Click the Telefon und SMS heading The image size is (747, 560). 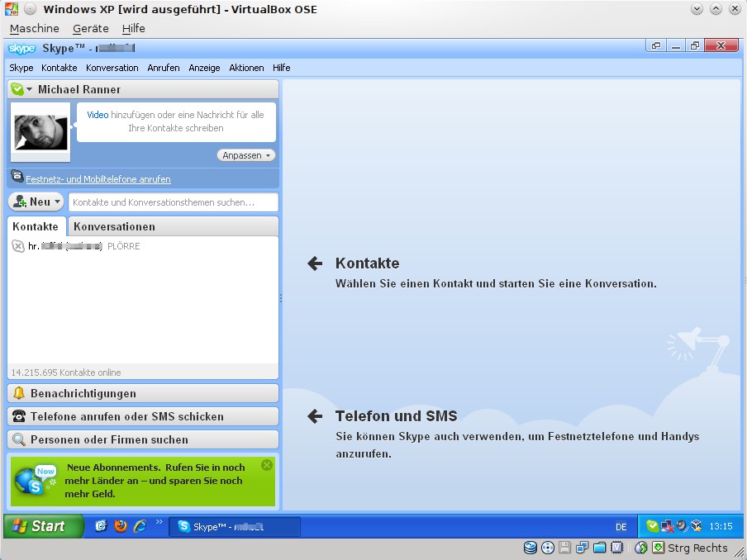tap(397, 415)
